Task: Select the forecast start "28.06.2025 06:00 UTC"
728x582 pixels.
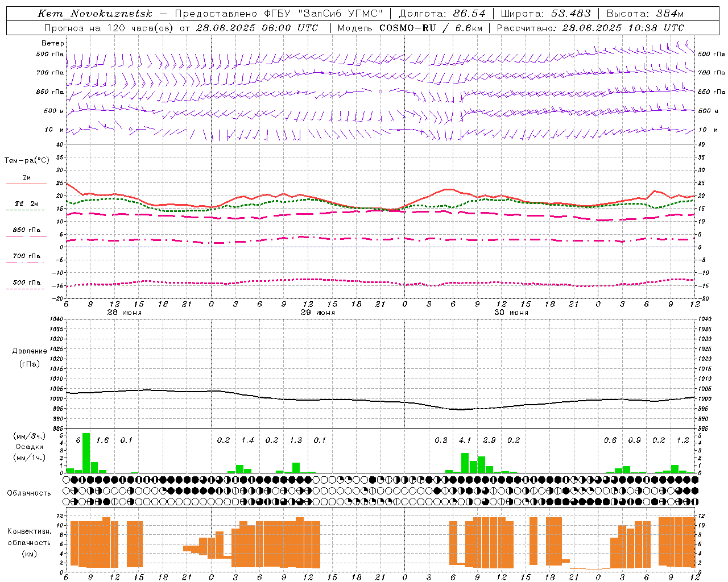Action: point(257,28)
